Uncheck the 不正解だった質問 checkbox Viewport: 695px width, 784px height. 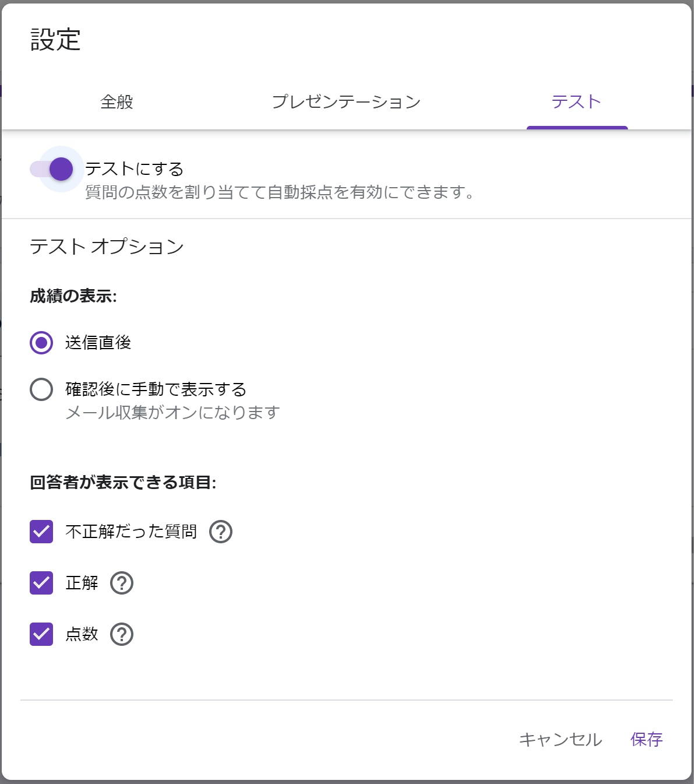pos(41,532)
